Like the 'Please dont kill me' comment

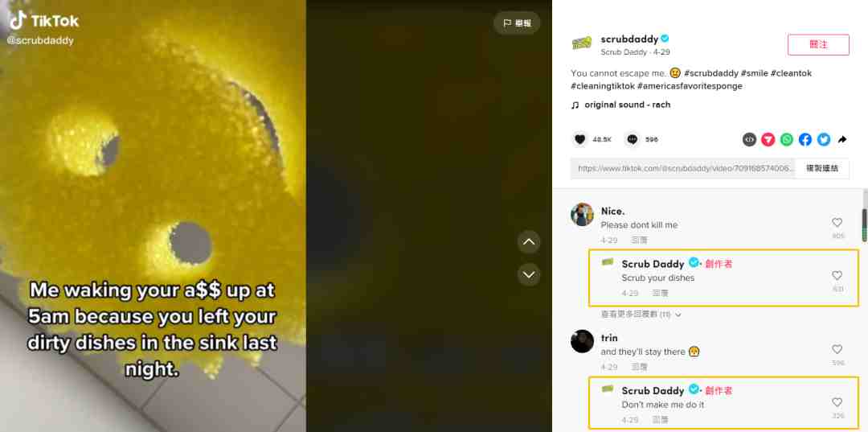(837, 223)
